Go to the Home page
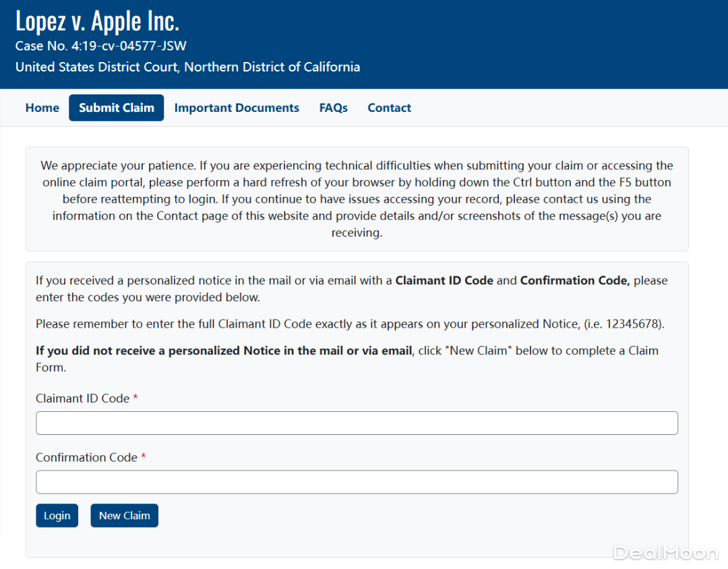The height and width of the screenshot is (569, 728). (x=42, y=108)
